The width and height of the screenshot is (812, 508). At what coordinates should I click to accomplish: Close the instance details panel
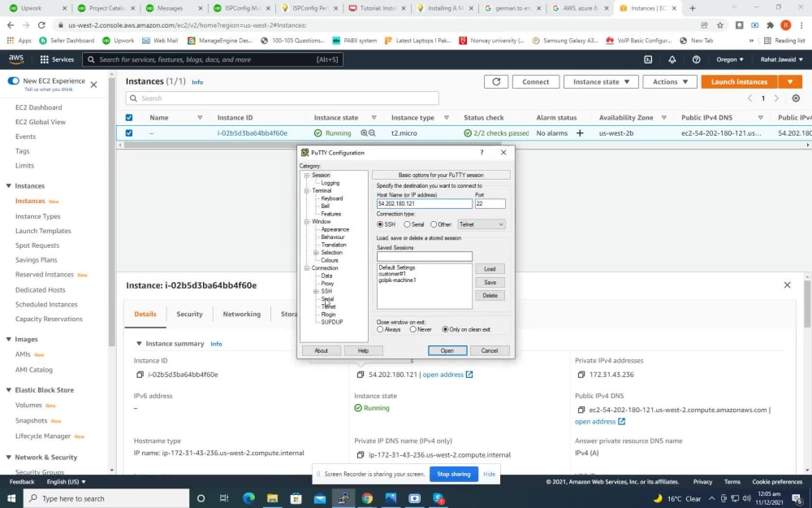[x=787, y=285]
